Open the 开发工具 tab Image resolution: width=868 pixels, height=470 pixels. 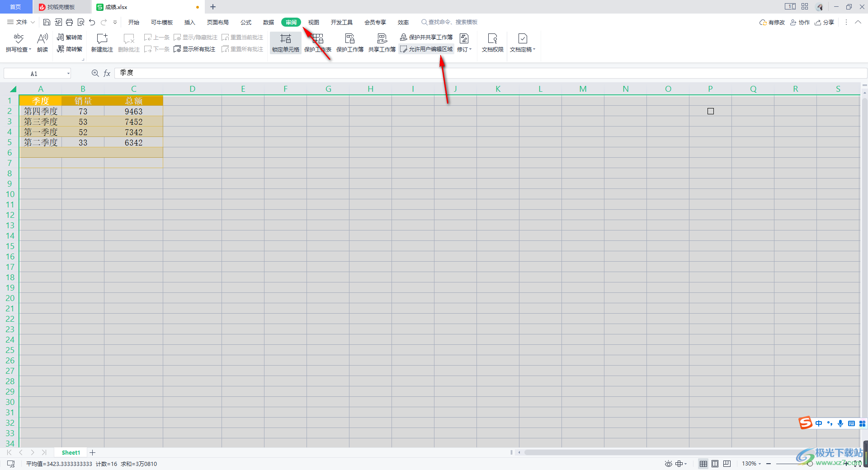coord(342,22)
